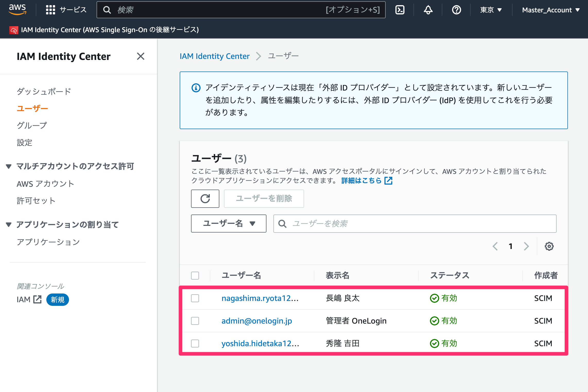Viewport: 588px width, 392px height.
Task: Open the nagashima.ryota12 user link
Action: click(260, 298)
